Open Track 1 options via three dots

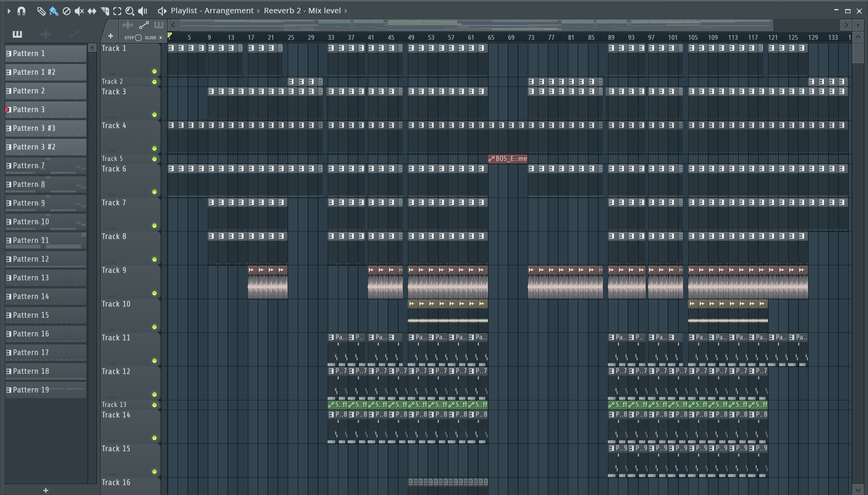click(x=112, y=74)
